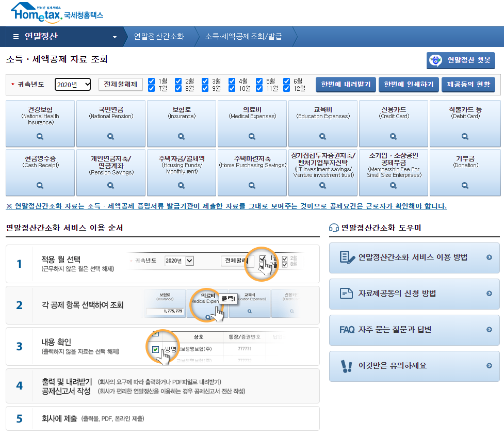Expand the 연말정산 menu dropdown arrow
This screenshot has width=504, height=437.
(115, 37)
